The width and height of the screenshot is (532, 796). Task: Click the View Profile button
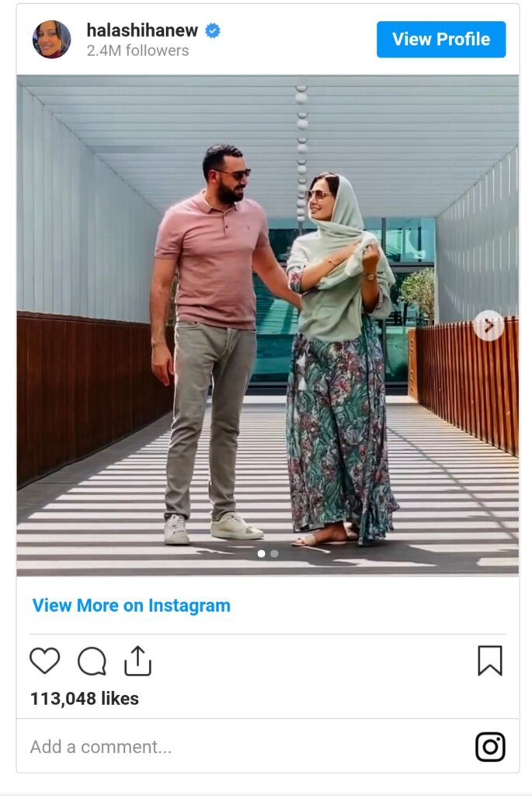pos(440,39)
